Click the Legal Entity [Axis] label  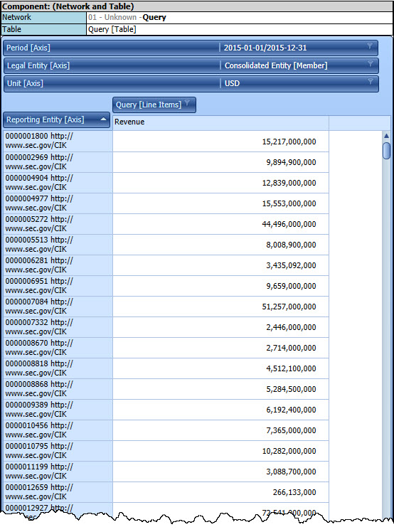(38, 65)
